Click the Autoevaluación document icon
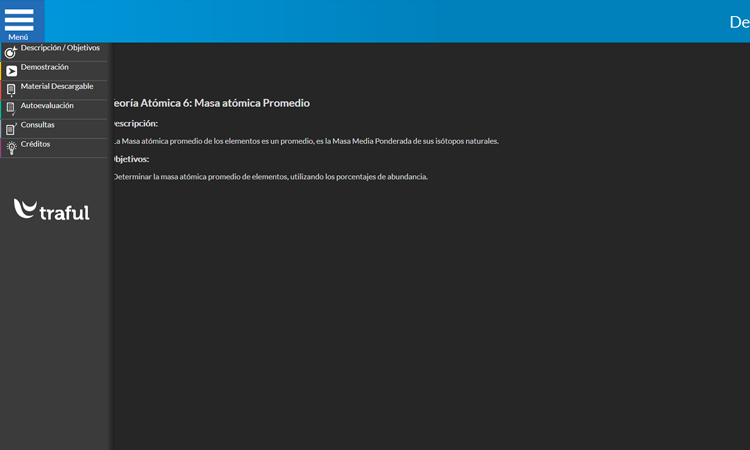The width and height of the screenshot is (750, 450). tap(11, 108)
